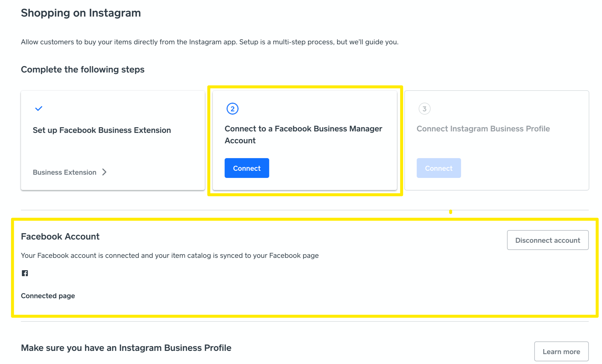
Task: Select the Set up Facebook Business Extension card title
Action: (102, 130)
